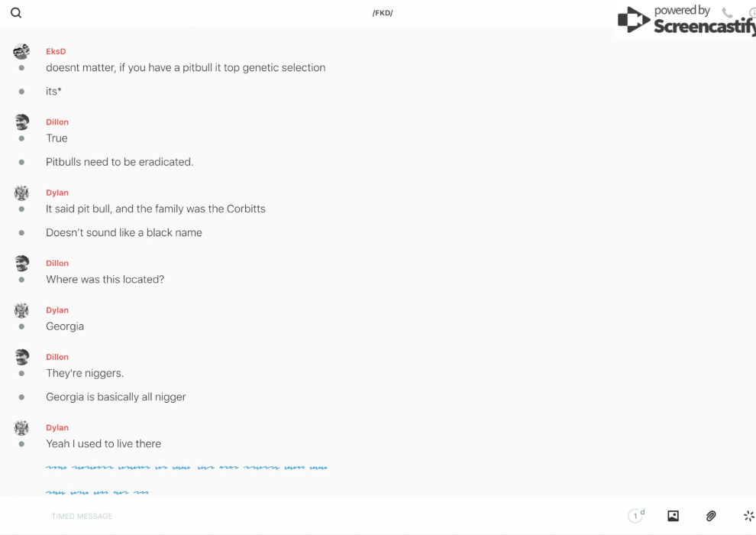
Task: Open the first blue link below Dylan's message
Action: [x=186, y=467]
